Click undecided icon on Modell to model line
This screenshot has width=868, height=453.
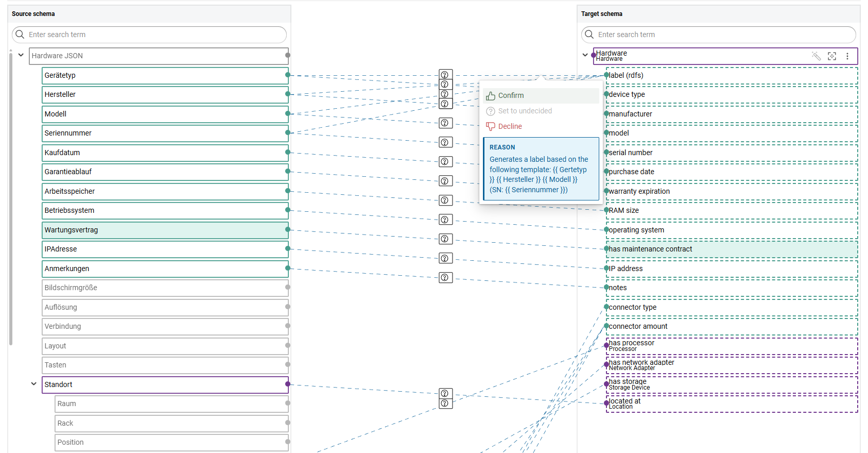[445, 123]
